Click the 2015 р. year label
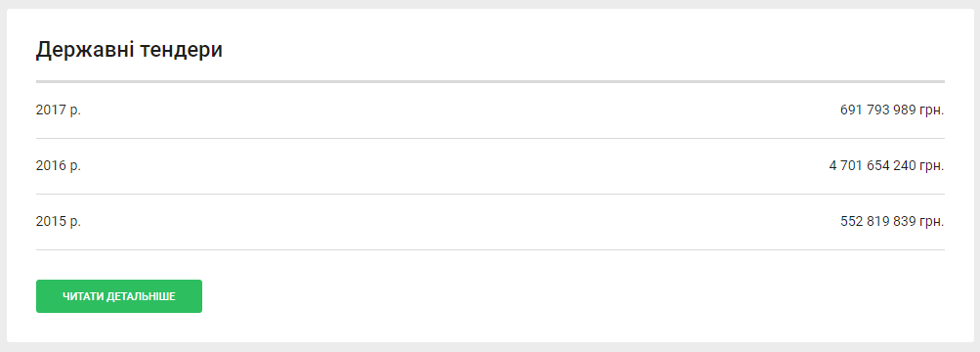The width and height of the screenshot is (980, 352). pyautogui.click(x=59, y=222)
